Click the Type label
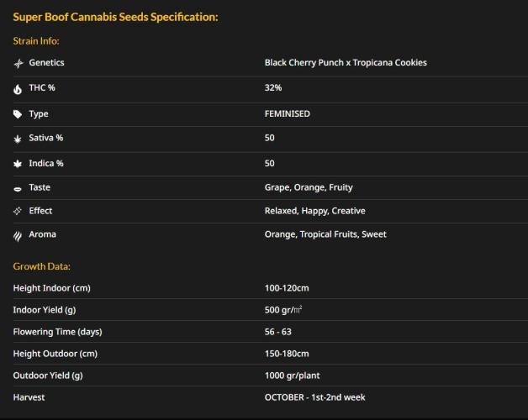Image resolution: width=528 pixels, height=420 pixels. pos(39,114)
